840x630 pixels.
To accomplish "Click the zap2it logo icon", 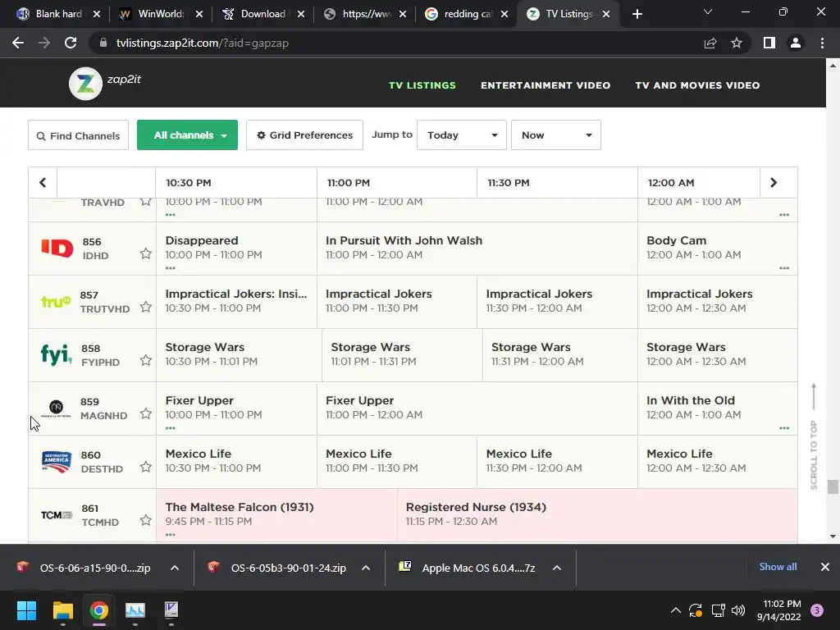I will 85,84.
